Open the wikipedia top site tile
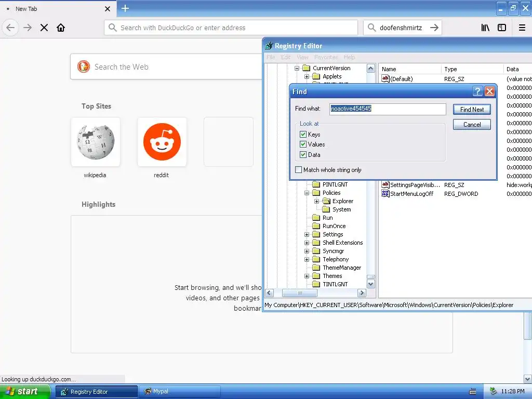Screen dimensions: 532x399 (x=96, y=142)
